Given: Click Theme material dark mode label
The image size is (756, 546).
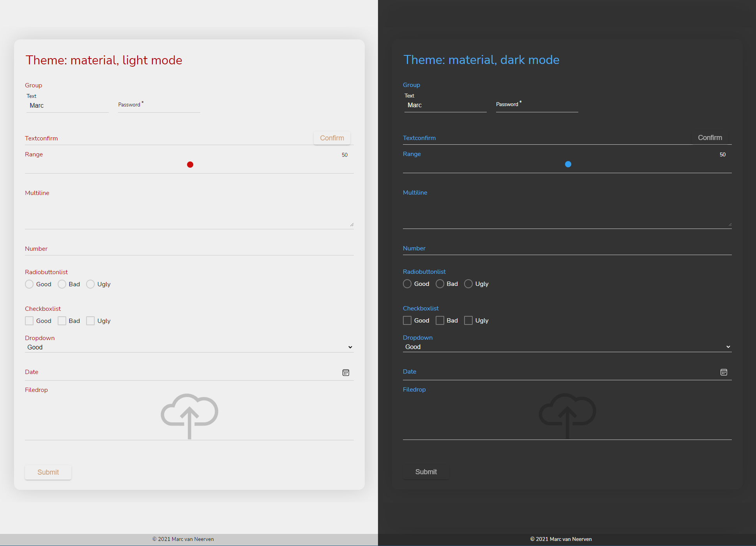Looking at the screenshot, I should [481, 60].
